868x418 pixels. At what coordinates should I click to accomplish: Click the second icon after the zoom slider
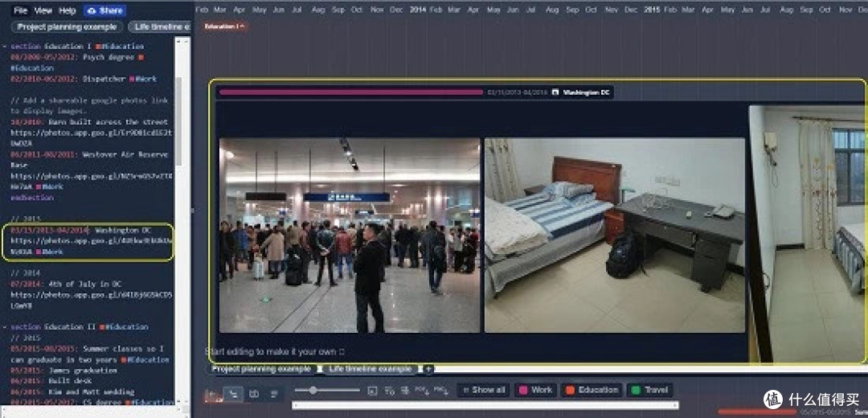(x=389, y=391)
